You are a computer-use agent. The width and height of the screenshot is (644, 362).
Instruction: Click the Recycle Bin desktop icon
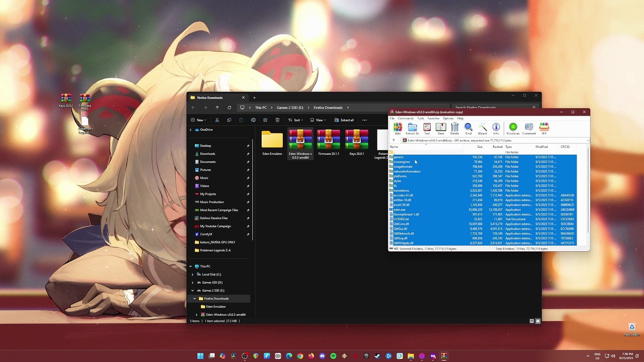point(632,330)
